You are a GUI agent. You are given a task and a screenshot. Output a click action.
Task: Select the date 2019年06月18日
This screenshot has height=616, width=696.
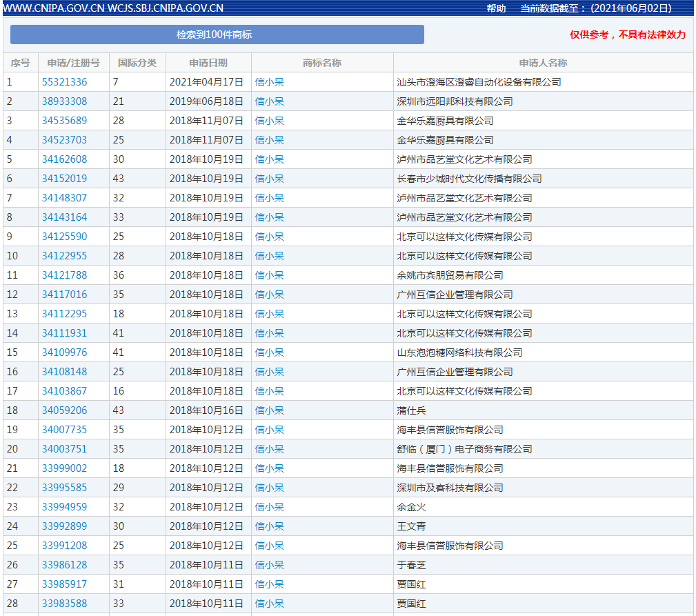point(206,101)
